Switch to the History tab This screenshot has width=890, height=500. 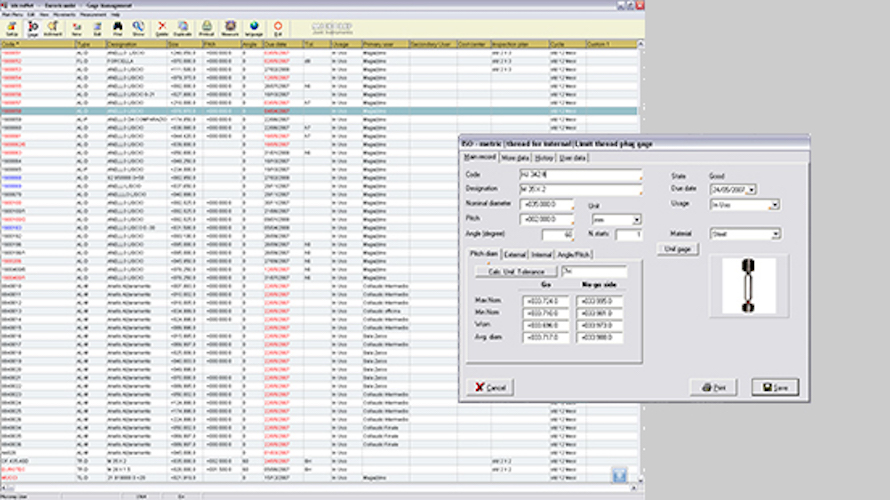tap(543, 157)
